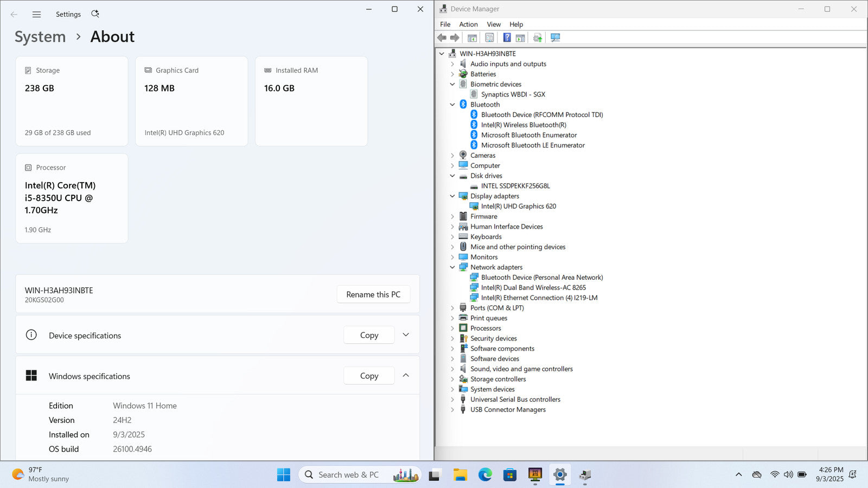Expand Cameras node
The height and width of the screenshot is (488, 868).
[452, 156]
